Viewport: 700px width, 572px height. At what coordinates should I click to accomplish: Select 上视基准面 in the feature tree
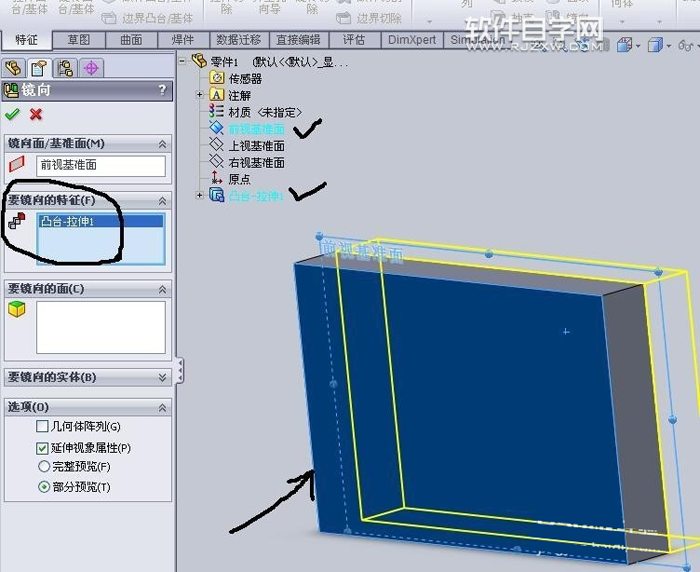click(x=256, y=146)
